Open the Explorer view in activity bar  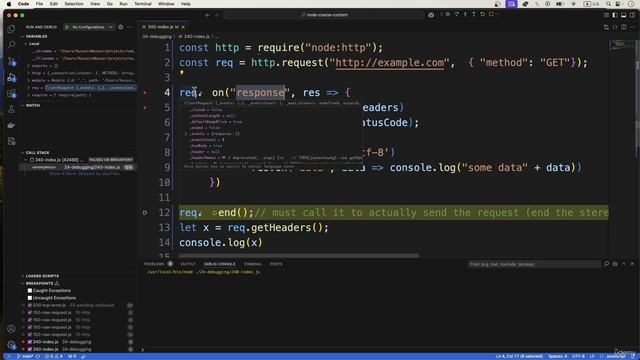click(11, 29)
